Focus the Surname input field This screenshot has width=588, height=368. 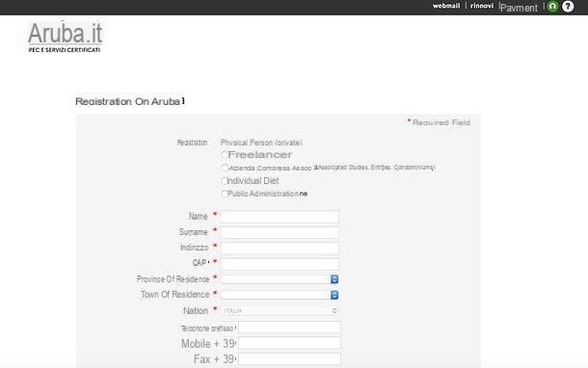pyautogui.click(x=280, y=232)
